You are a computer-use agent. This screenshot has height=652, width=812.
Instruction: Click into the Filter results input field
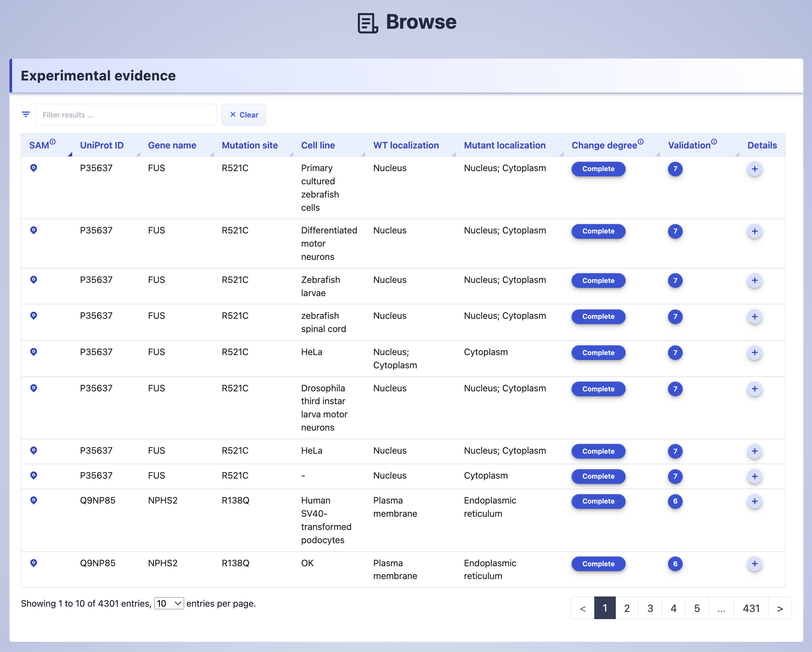tap(126, 115)
